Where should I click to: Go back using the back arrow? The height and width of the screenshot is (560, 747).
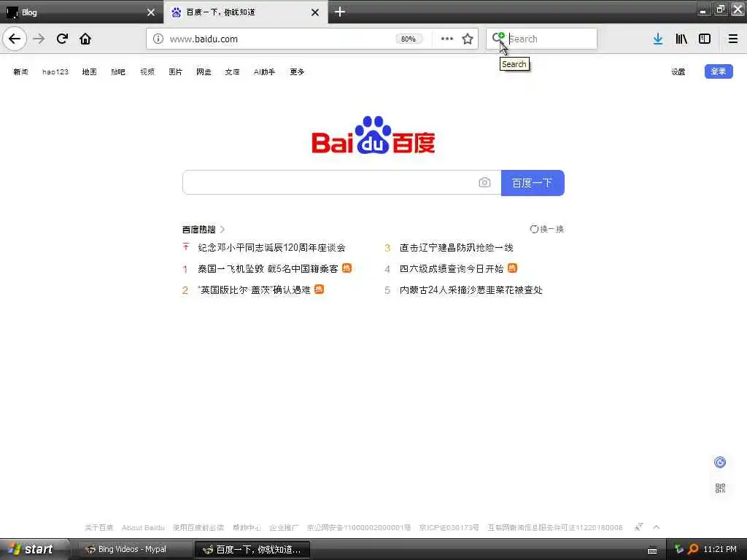(15, 39)
